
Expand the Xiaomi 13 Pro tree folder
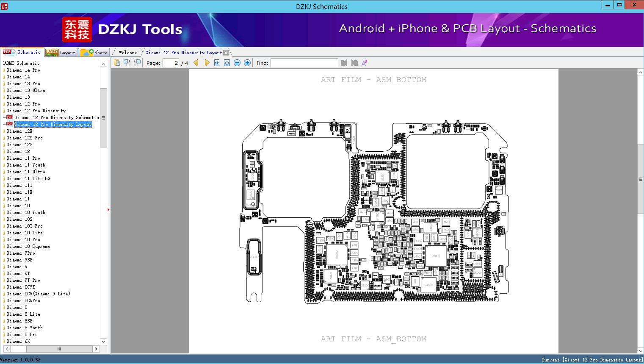click(23, 83)
